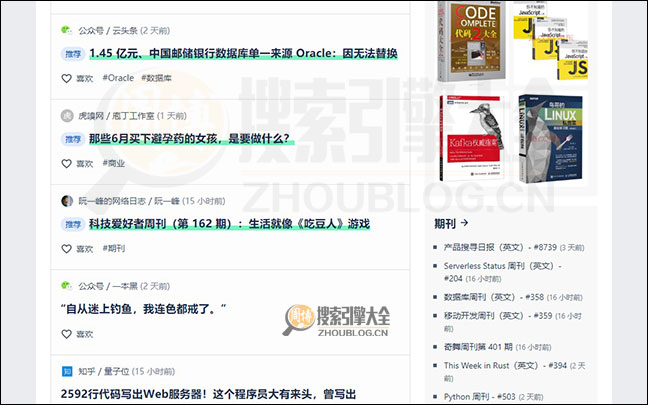Select the #商业 tag
This screenshot has height=405, width=648.
pyautogui.click(x=114, y=163)
